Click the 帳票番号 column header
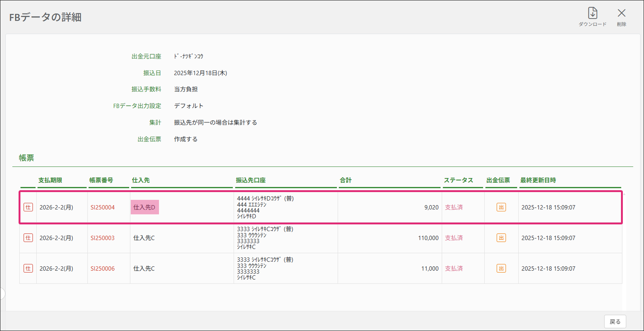 click(101, 180)
